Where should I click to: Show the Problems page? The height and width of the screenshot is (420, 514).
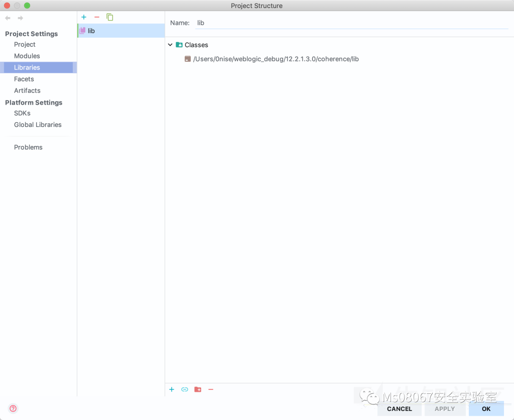coord(28,147)
